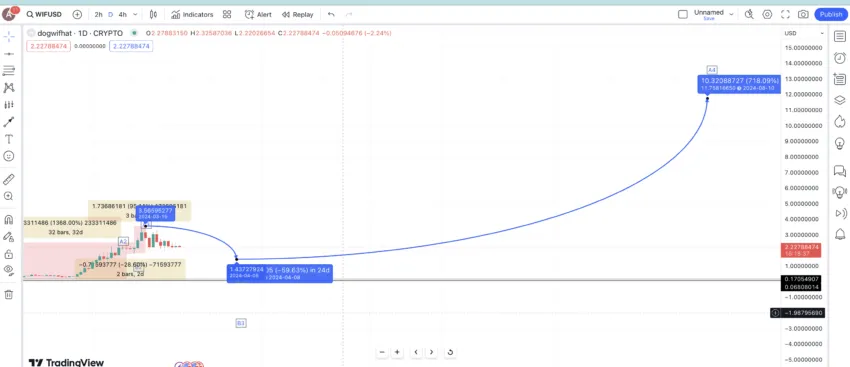
Task: Open the chats speech bubble panel
Action: tap(839, 171)
